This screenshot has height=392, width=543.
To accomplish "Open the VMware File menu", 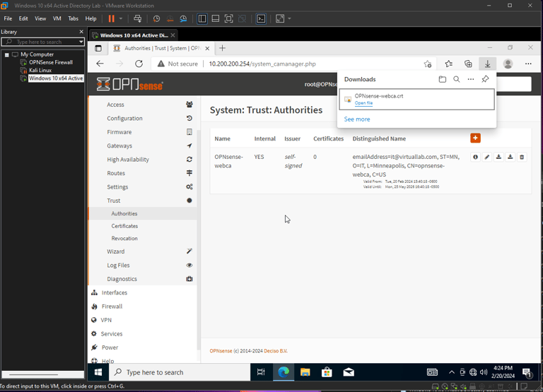I will coord(8,18).
